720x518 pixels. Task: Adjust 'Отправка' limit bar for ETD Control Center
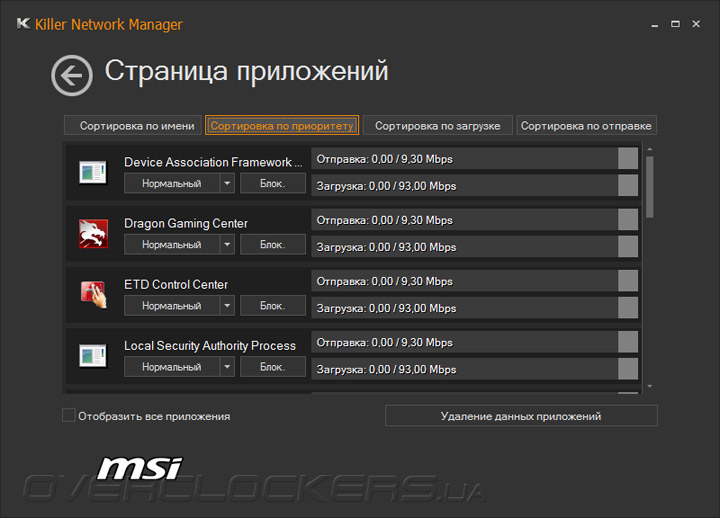[475, 281]
